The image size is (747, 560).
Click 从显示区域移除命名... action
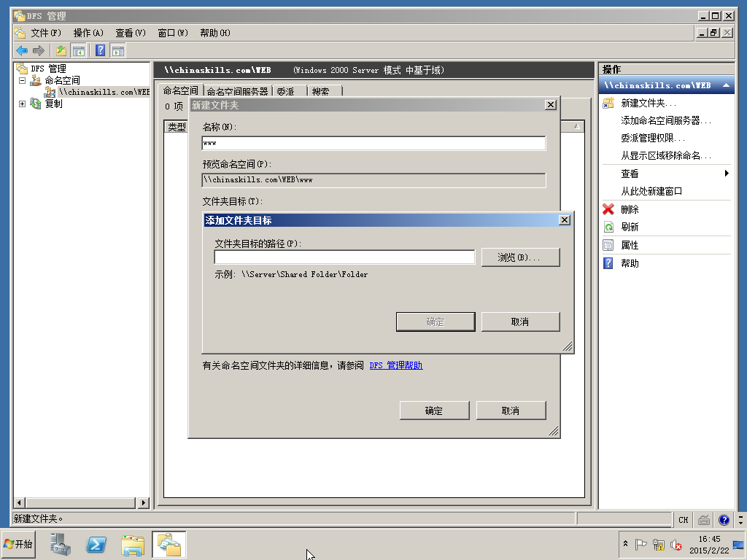(x=665, y=156)
